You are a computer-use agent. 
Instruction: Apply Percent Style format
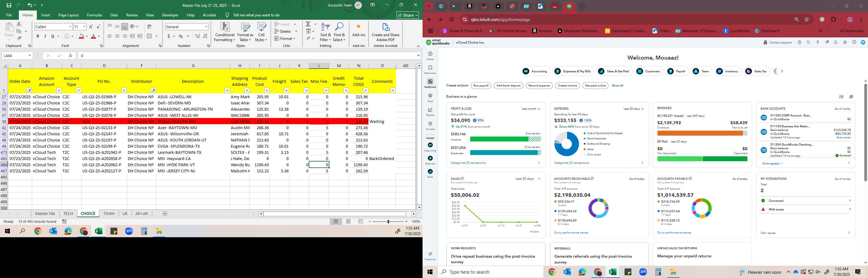(x=181, y=36)
